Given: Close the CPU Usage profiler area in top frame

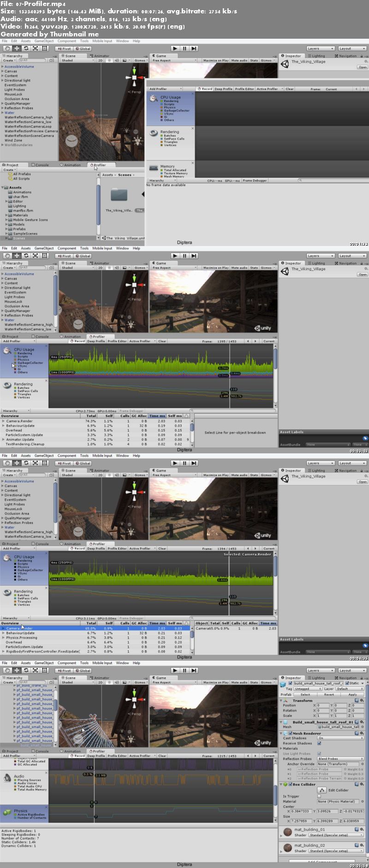Looking at the screenshot, I should tap(192, 94).
